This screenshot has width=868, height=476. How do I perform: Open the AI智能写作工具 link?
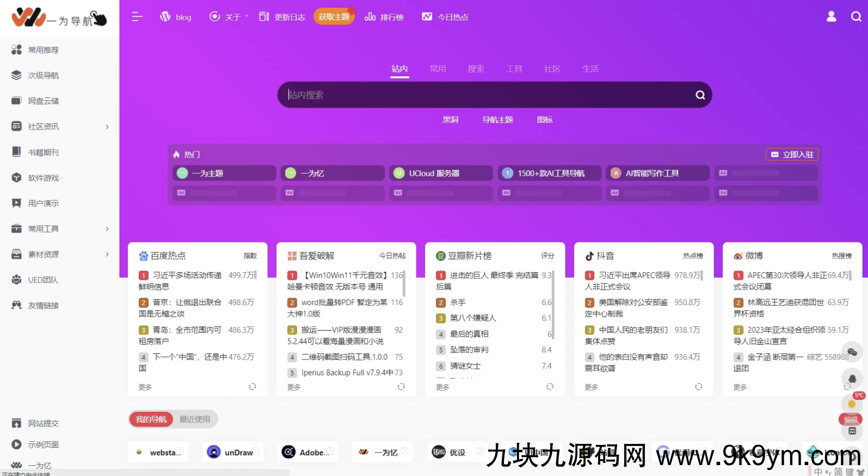click(657, 173)
